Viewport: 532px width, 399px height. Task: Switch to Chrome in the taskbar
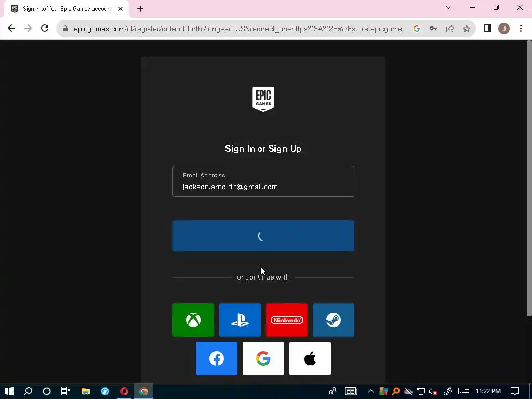pyautogui.click(x=143, y=391)
